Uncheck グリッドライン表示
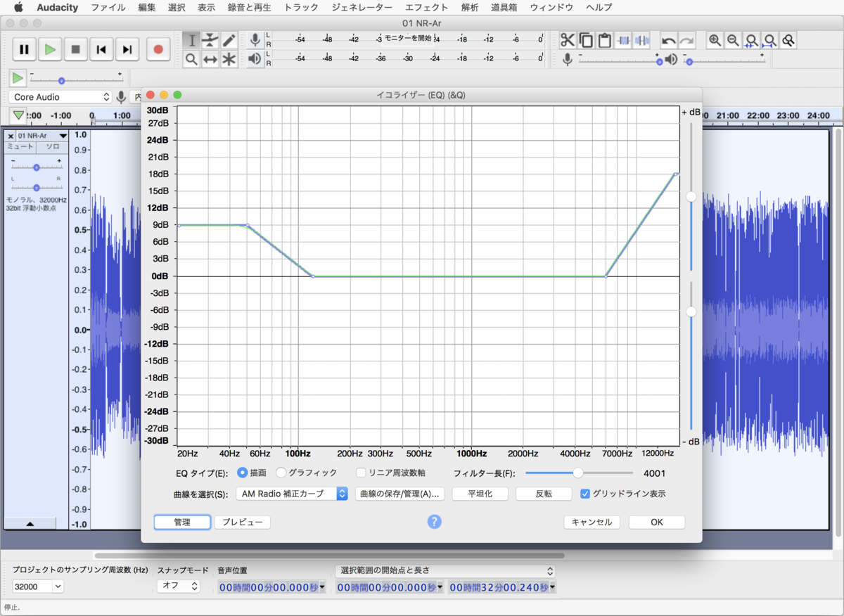The width and height of the screenshot is (844, 616). (585, 494)
